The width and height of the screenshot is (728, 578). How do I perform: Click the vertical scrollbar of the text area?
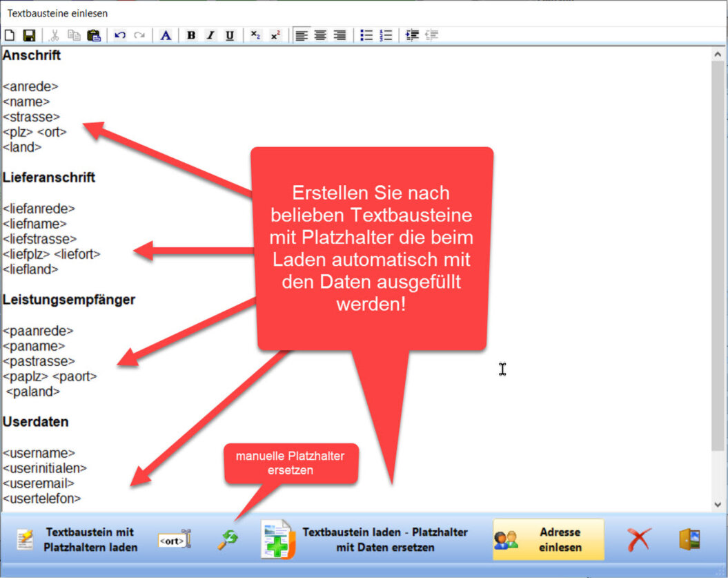[718, 276]
